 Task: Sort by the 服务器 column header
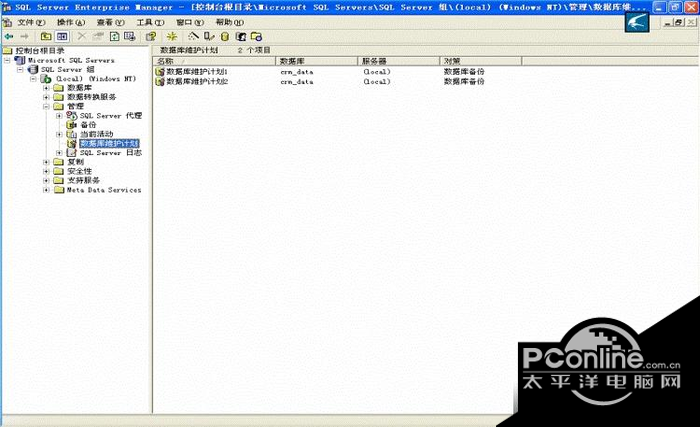point(398,61)
